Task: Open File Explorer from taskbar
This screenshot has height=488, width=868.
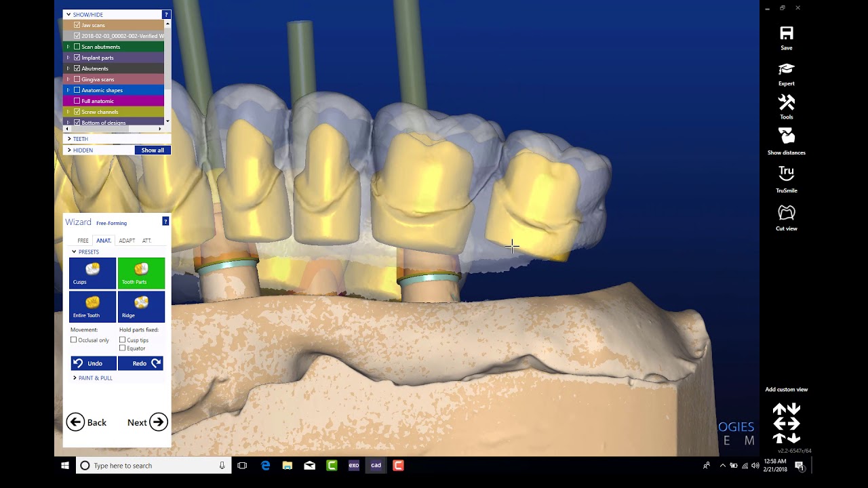Action: pos(288,466)
